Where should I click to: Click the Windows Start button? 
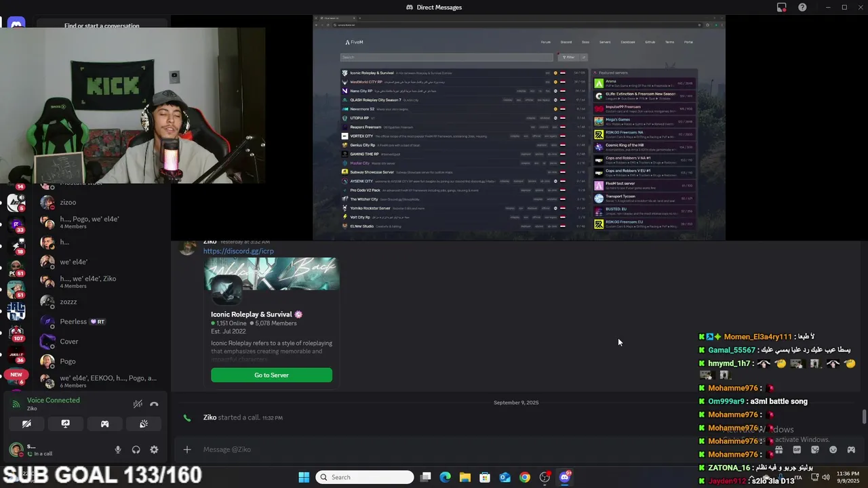click(x=304, y=477)
